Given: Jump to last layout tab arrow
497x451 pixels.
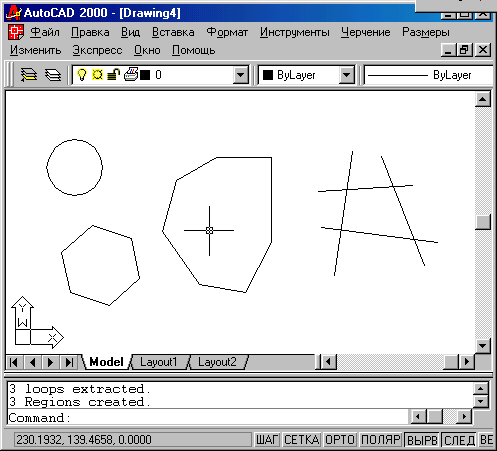Looking at the screenshot, I should tap(69, 362).
